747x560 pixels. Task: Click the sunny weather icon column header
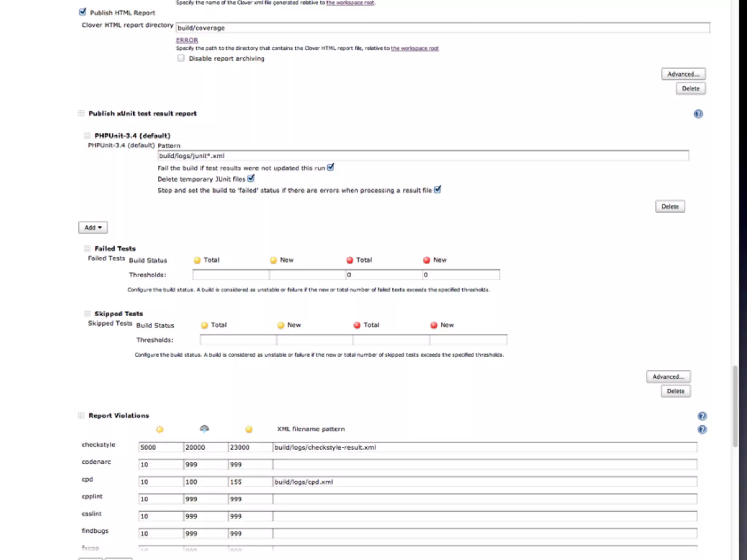160,429
